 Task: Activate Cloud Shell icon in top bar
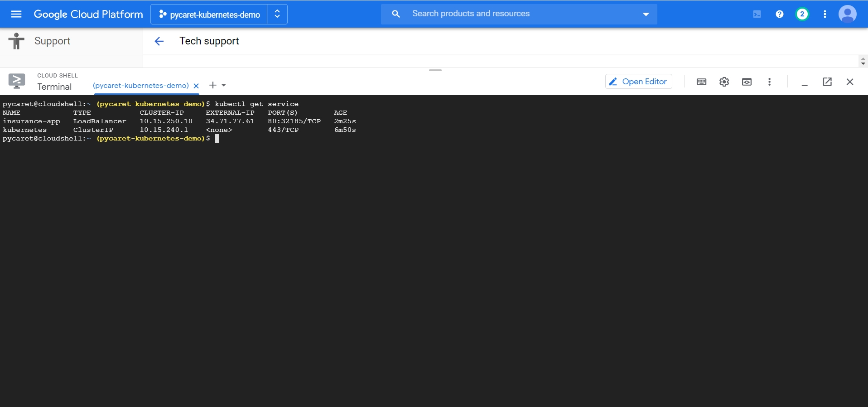pos(757,14)
